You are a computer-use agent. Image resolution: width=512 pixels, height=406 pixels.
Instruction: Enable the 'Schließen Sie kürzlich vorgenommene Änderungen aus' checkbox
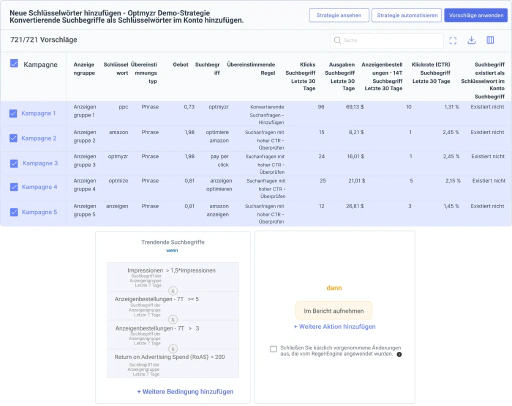(273, 349)
